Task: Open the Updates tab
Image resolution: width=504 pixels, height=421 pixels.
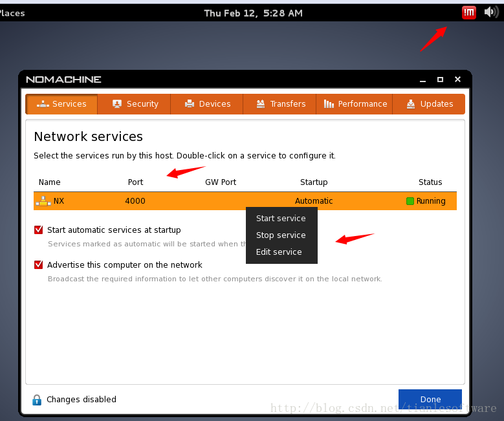Action: (429, 104)
